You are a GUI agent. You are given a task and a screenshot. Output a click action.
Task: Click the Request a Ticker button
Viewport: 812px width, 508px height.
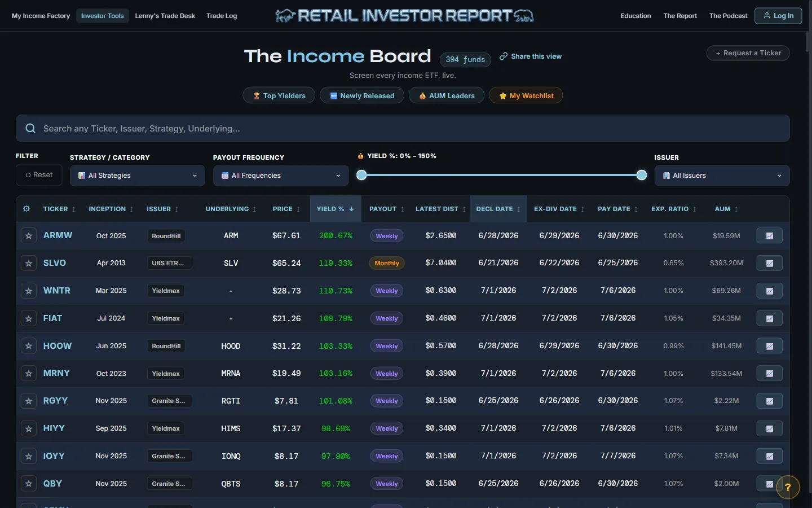(x=748, y=53)
